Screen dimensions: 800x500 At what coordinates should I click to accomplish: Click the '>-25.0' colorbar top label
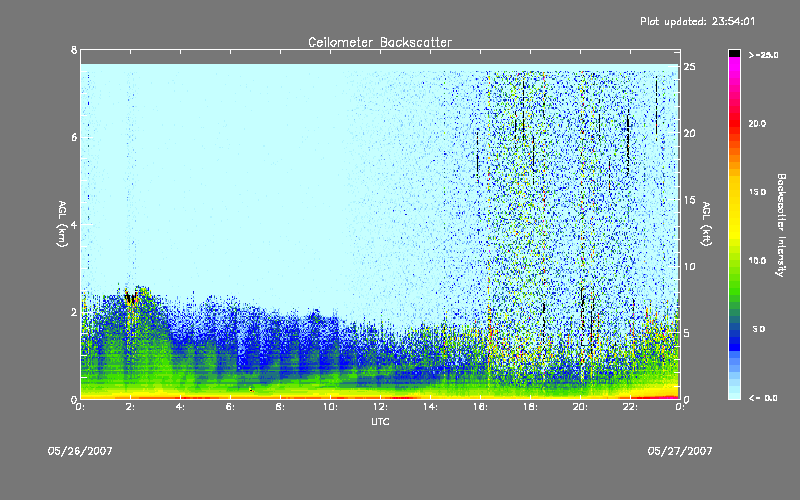point(763,55)
